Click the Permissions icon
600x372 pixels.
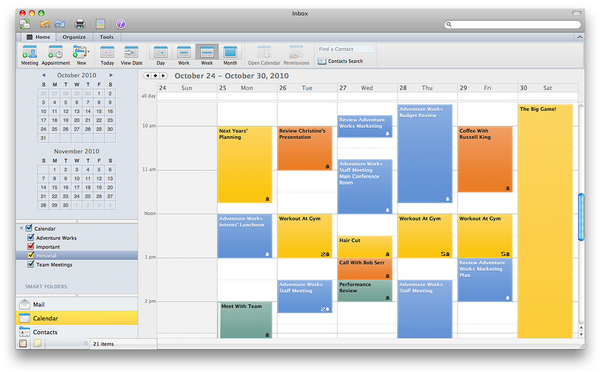tap(296, 55)
